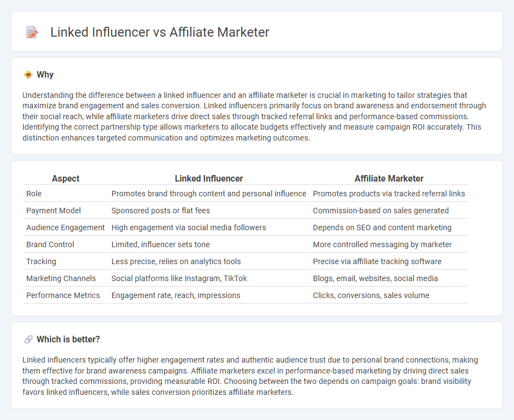Click the pencil document icon beside the title
This screenshot has height=420, width=514.
[x=32, y=32]
